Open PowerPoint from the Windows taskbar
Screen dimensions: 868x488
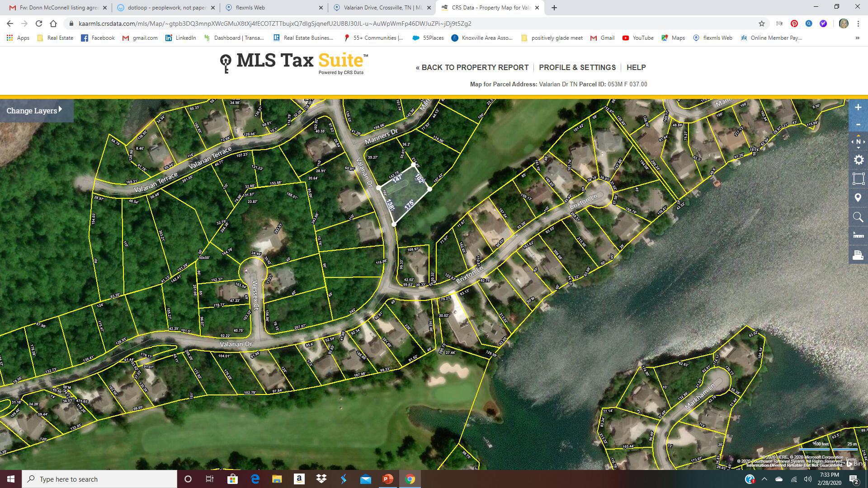pos(388,479)
